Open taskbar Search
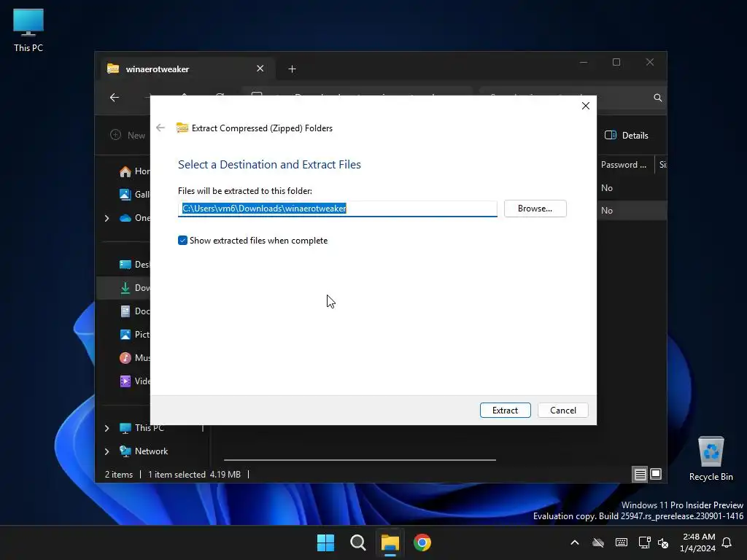 click(x=357, y=542)
